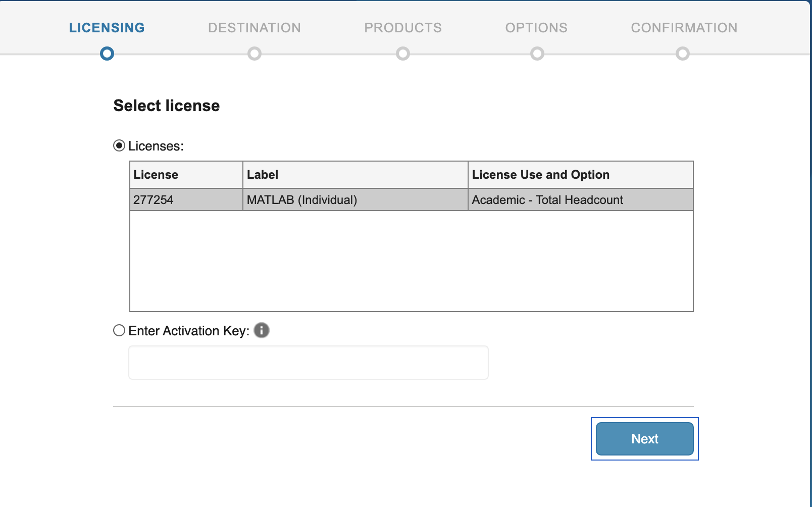The image size is (812, 507).
Task: Click the info icon beside Enter Activation Key
Action: [261, 330]
